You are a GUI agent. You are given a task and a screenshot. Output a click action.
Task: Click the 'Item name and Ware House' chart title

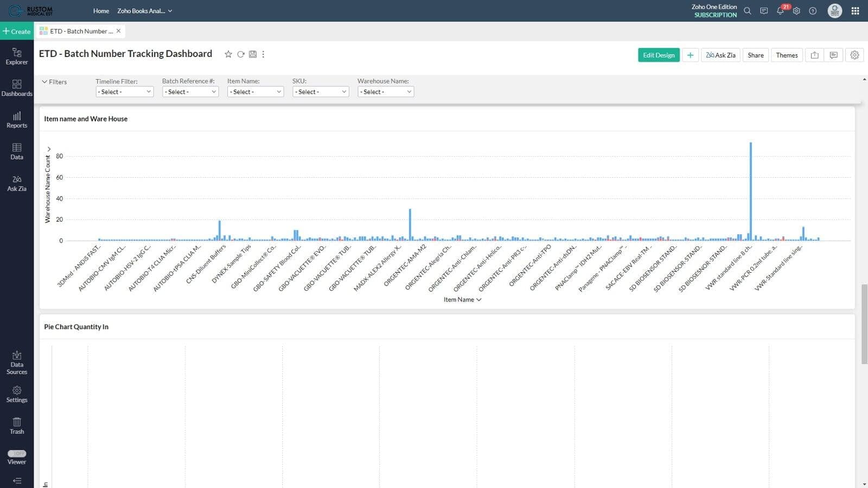point(86,119)
